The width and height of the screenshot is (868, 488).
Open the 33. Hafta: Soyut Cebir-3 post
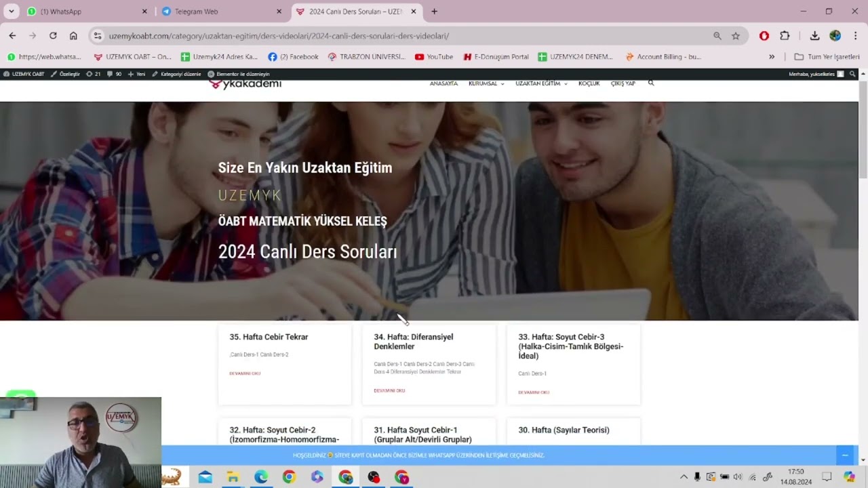tap(571, 346)
